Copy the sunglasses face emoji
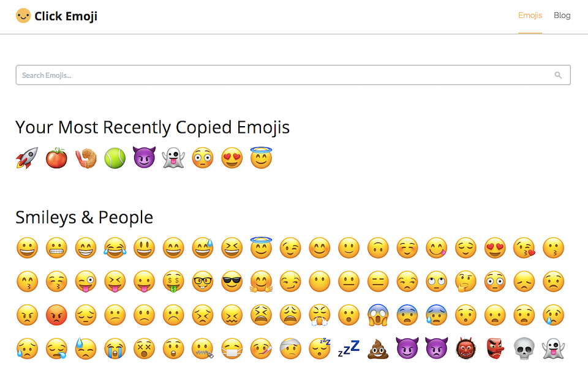This screenshot has width=588, height=368. [x=232, y=282]
